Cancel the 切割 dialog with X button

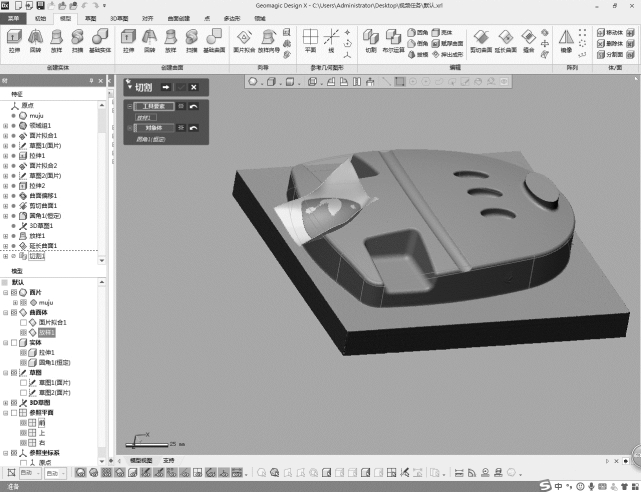194,88
